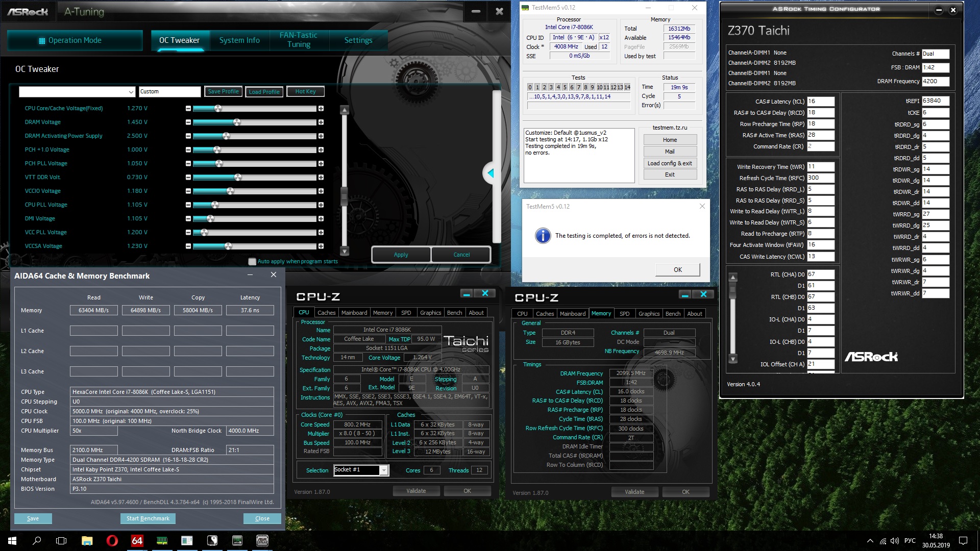This screenshot has width=980, height=551.
Task: Click the Opera browser taskbar icon
Action: coord(112,541)
